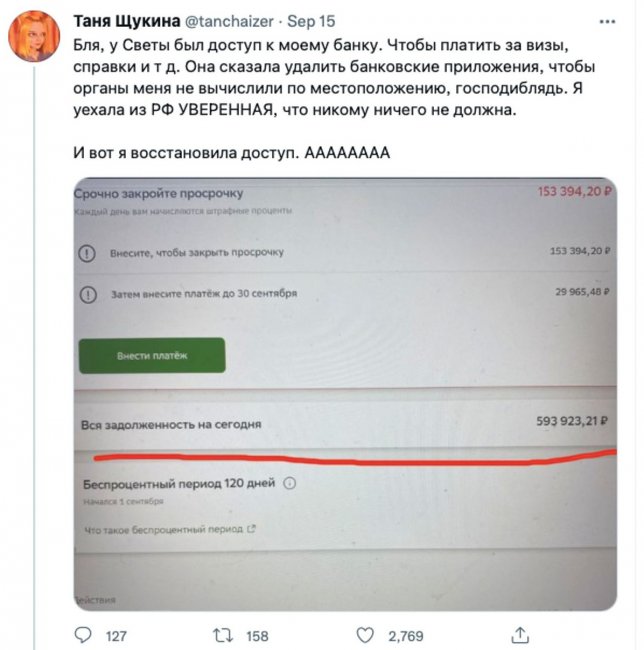Open the reply comment icon

[83, 635]
